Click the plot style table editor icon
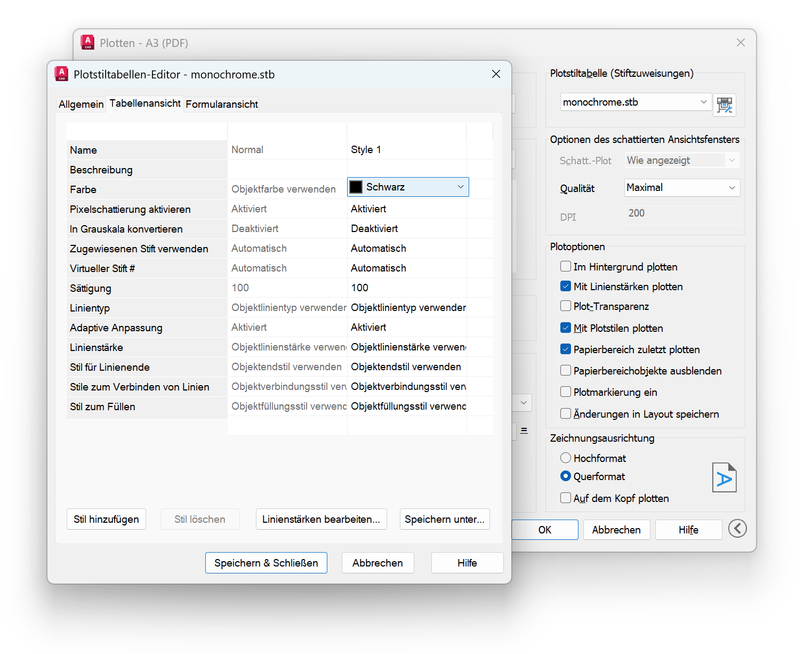 (x=724, y=105)
